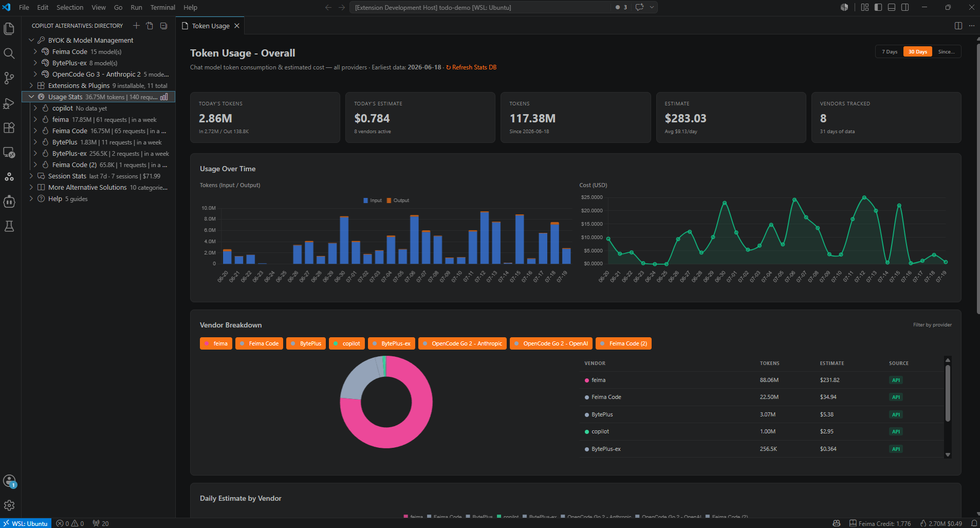Switch range to 30 Days
980x528 pixels.
click(918, 51)
